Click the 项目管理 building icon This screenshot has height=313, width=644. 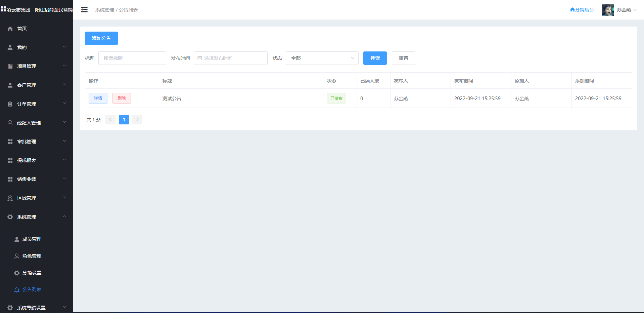(10, 66)
